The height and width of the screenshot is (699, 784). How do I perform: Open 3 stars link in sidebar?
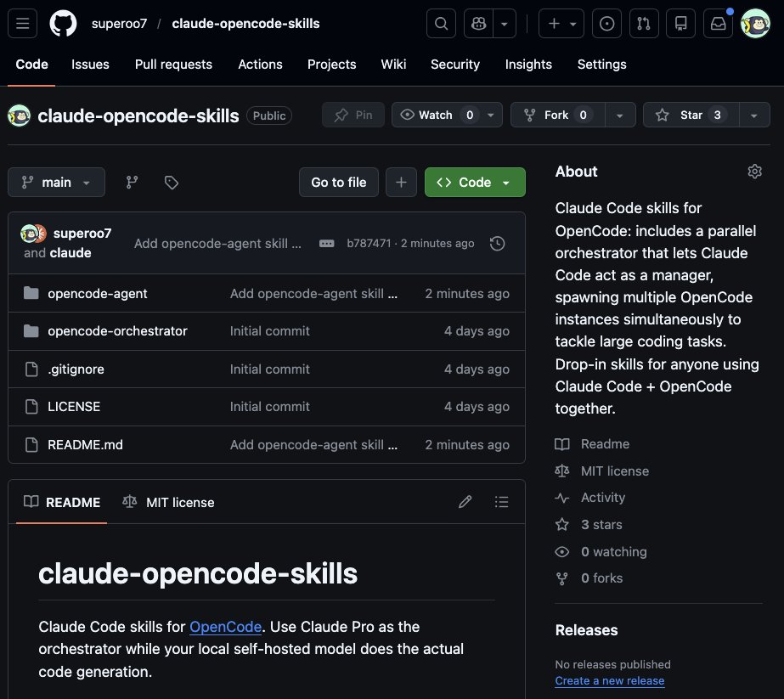(x=589, y=525)
